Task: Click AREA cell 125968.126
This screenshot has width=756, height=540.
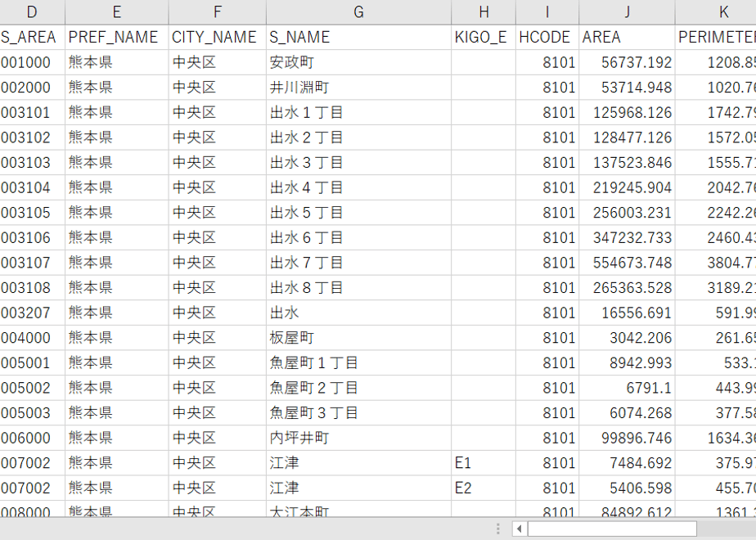Action: [627, 112]
